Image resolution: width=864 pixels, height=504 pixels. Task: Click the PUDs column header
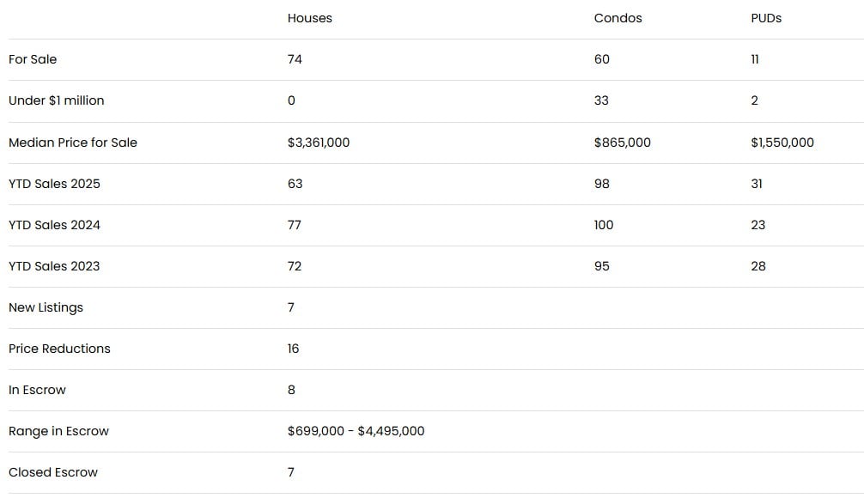(x=766, y=18)
